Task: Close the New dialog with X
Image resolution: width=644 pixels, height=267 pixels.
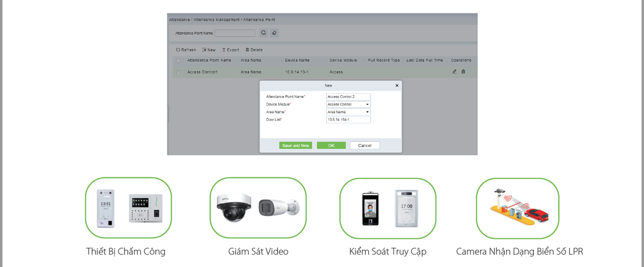Action: point(397,85)
